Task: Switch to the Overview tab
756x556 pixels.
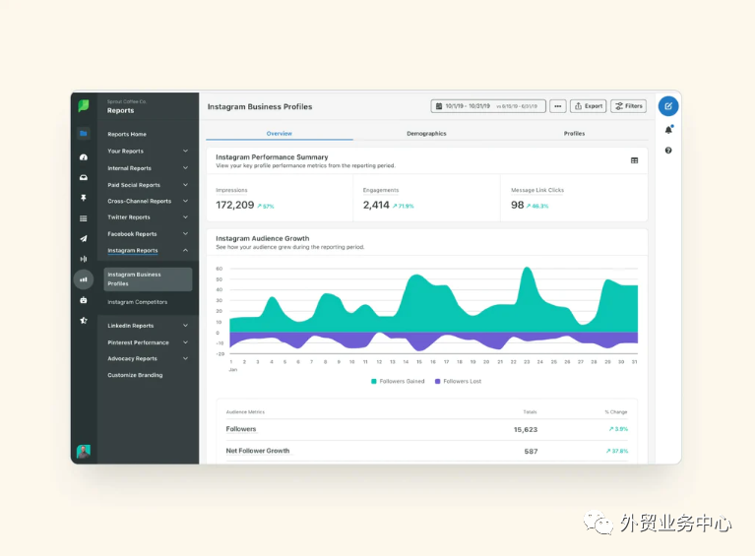Action: pyautogui.click(x=280, y=134)
